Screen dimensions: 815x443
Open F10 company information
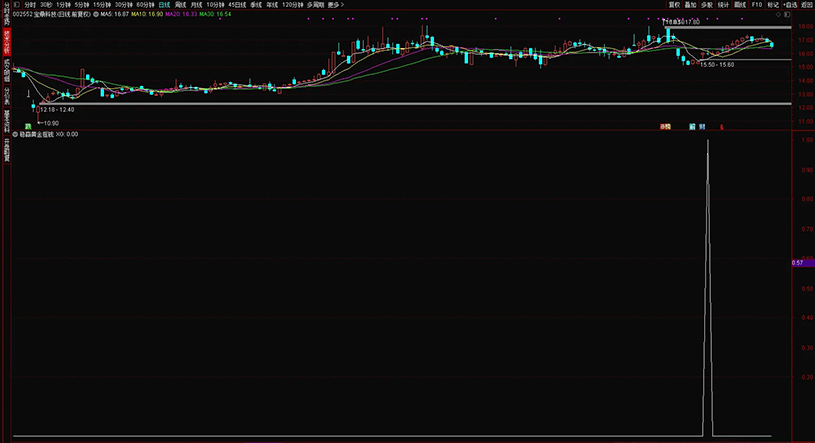757,4
